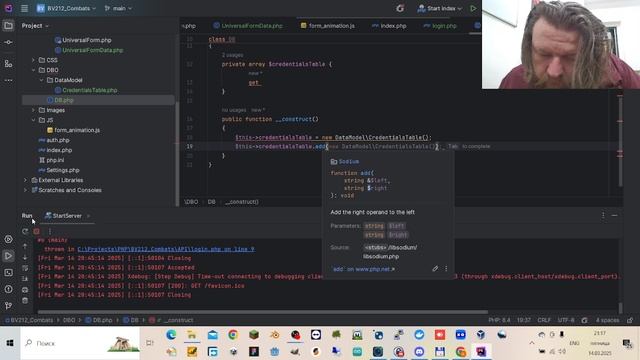
Task: Open Start Index run configuration dropdown
Action: pos(440,8)
